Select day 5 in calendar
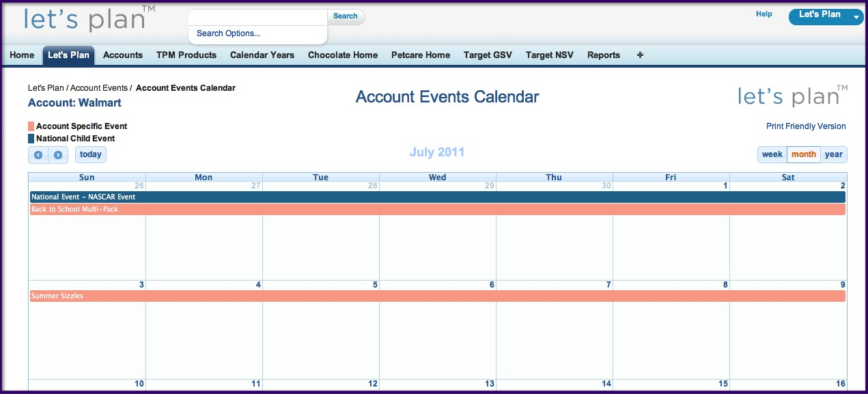This screenshot has width=868, height=394. click(x=375, y=285)
